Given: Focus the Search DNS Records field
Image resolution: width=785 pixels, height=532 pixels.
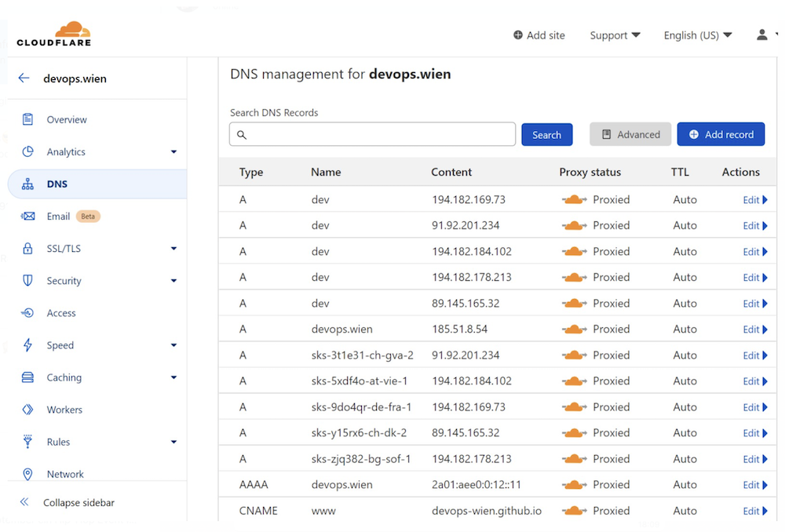Looking at the screenshot, I should click(372, 134).
